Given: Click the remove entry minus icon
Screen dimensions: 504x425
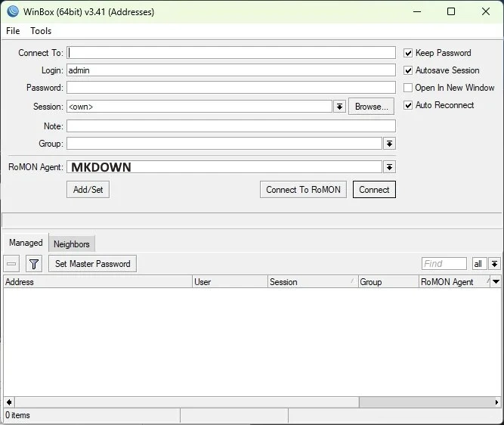Looking at the screenshot, I should click(x=11, y=264).
